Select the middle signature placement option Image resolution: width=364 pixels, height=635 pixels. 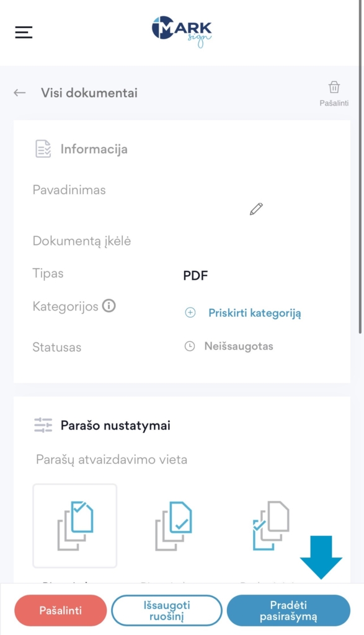click(174, 526)
